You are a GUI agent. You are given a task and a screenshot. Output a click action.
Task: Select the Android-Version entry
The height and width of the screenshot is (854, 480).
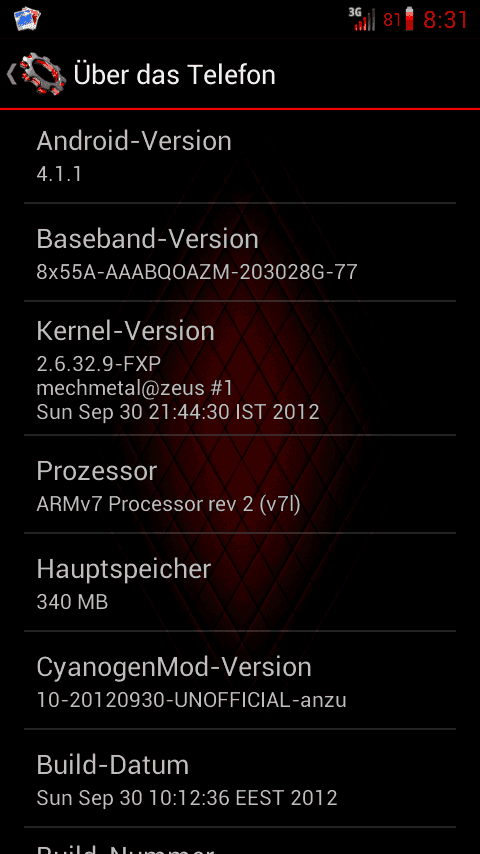coord(240,156)
